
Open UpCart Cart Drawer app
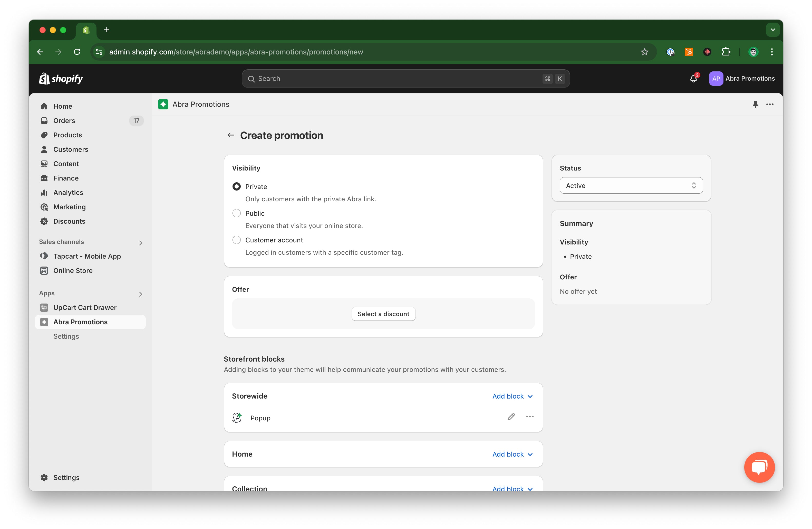click(90, 307)
